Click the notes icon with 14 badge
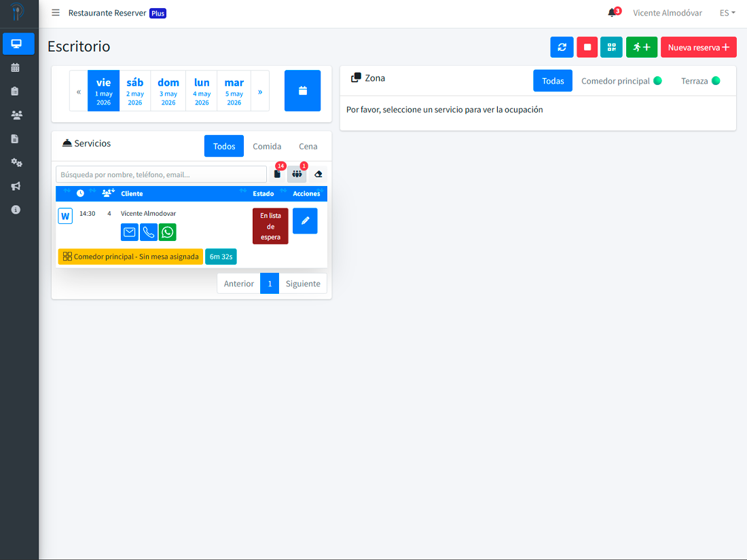747x560 pixels. click(x=277, y=174)
